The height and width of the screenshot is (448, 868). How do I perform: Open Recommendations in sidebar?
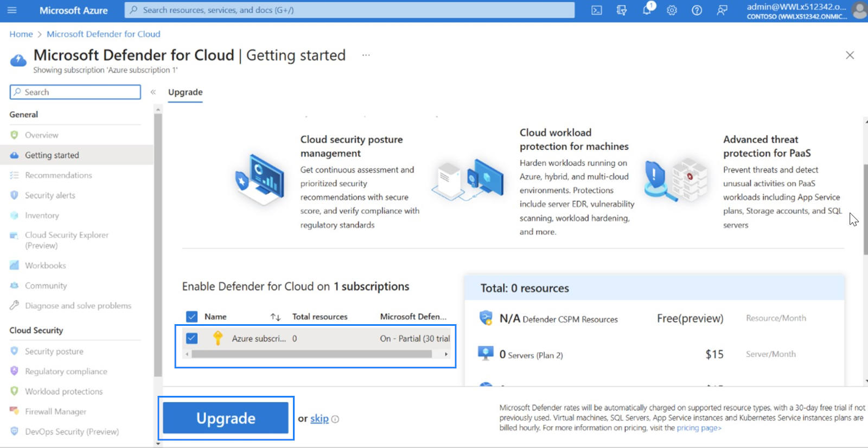pyautogui.click(x=59, y=175)
